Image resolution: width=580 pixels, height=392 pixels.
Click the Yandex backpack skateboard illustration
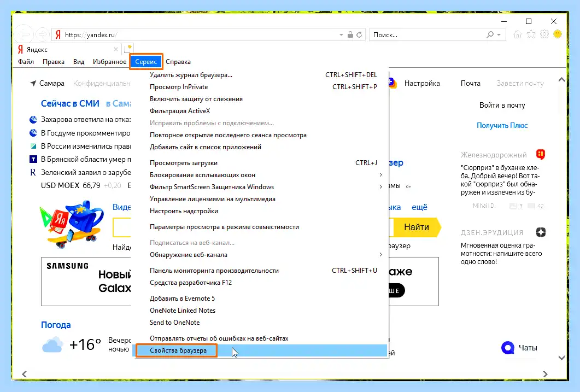coord(72,225)
